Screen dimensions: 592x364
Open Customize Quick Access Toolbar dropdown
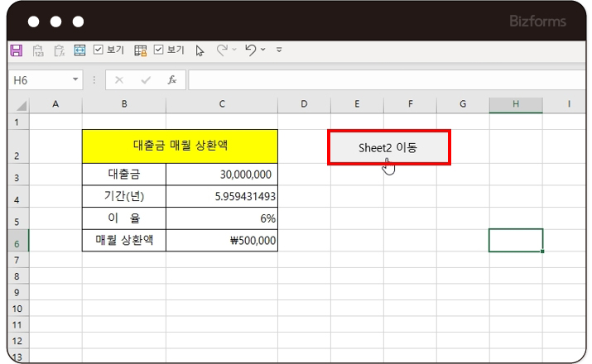[x=279, y=50]
